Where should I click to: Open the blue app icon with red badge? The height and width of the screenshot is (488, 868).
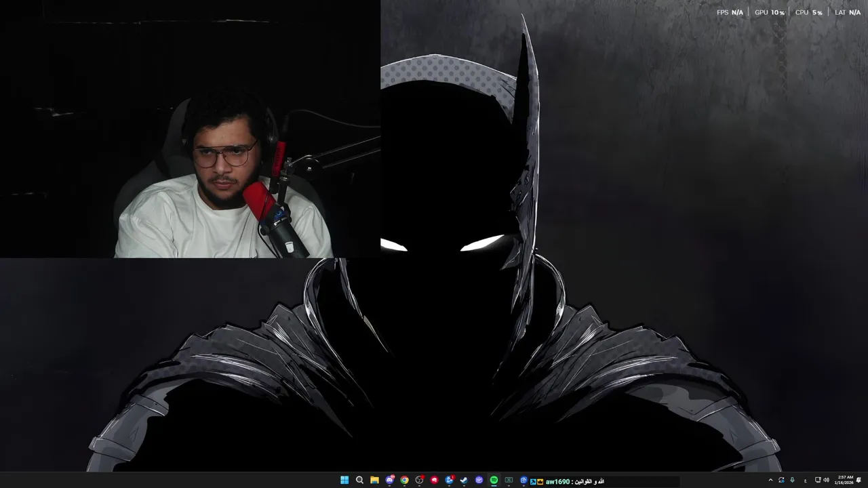tap(450, 480)
